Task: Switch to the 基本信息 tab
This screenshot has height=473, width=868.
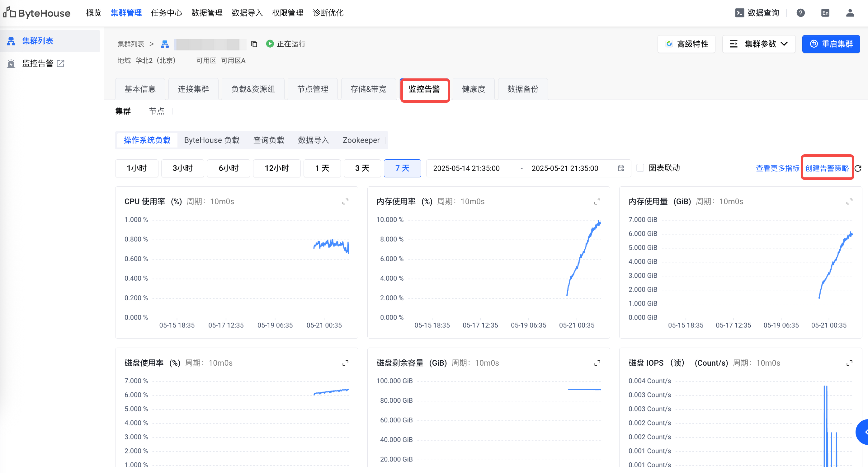Action: point(140,89)
